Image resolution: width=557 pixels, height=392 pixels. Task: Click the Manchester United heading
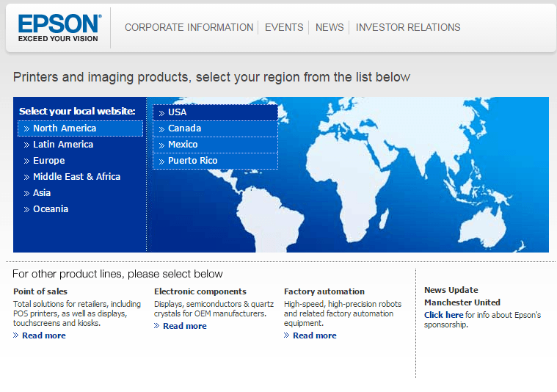pyautogui.click(x=462, y=302)
